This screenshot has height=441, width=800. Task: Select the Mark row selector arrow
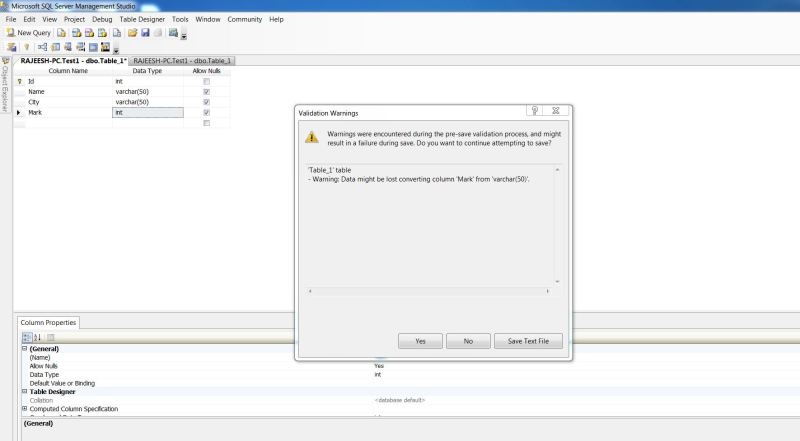[x=19, y=112]
